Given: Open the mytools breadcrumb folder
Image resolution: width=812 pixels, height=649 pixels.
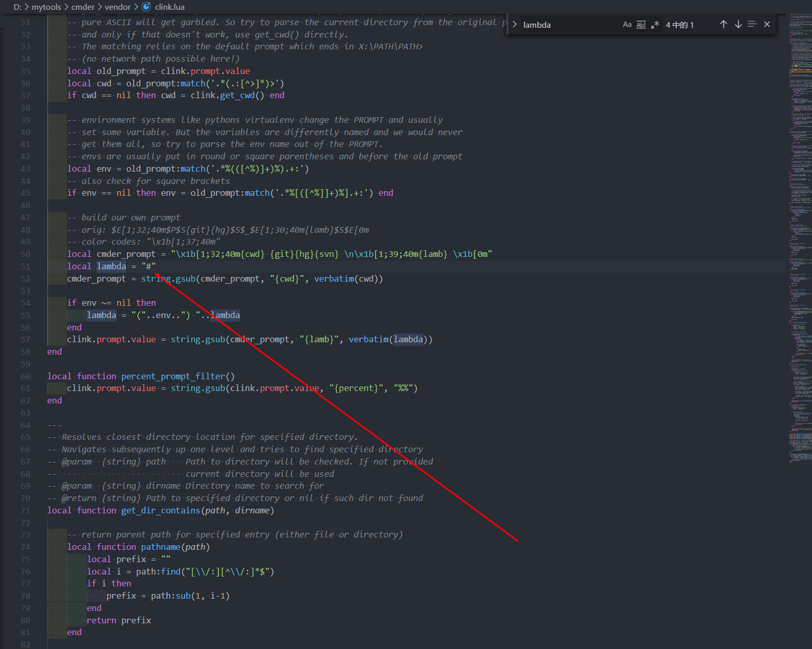Looking at the screenshot, I should (x=46, y=7).
